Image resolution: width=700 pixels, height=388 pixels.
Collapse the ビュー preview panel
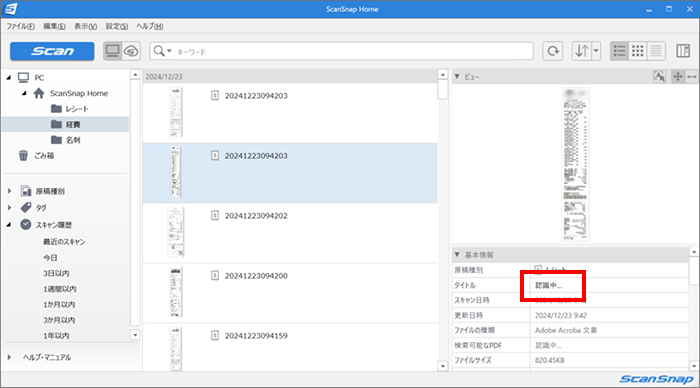(x=457, y=77)
